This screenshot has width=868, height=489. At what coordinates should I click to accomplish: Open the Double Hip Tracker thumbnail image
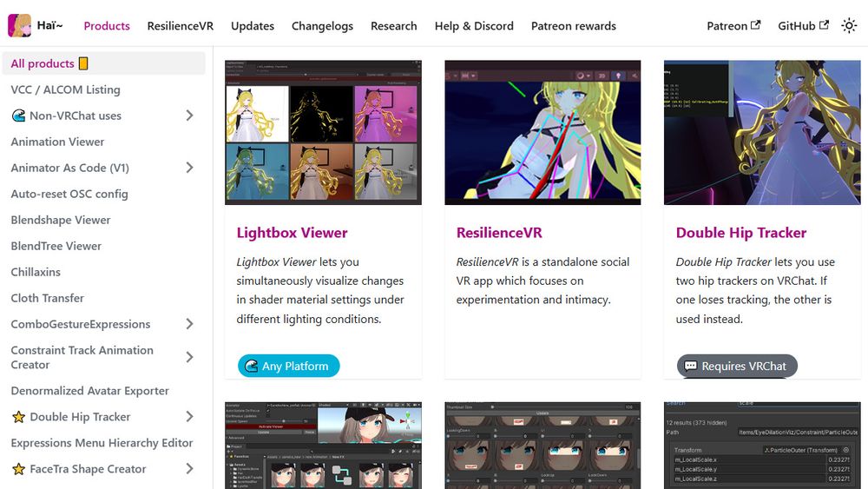click(762, 132)
